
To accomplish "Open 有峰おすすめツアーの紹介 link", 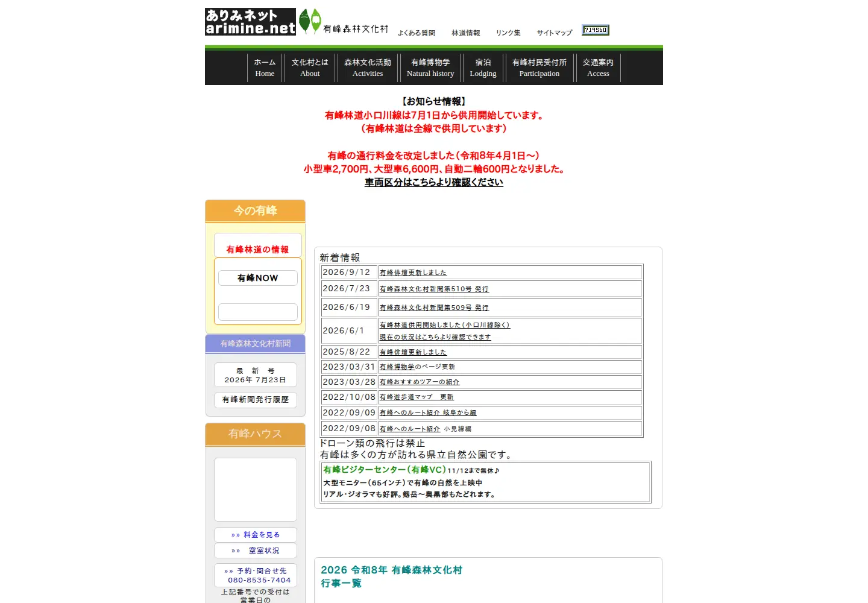I will point(420,382).
